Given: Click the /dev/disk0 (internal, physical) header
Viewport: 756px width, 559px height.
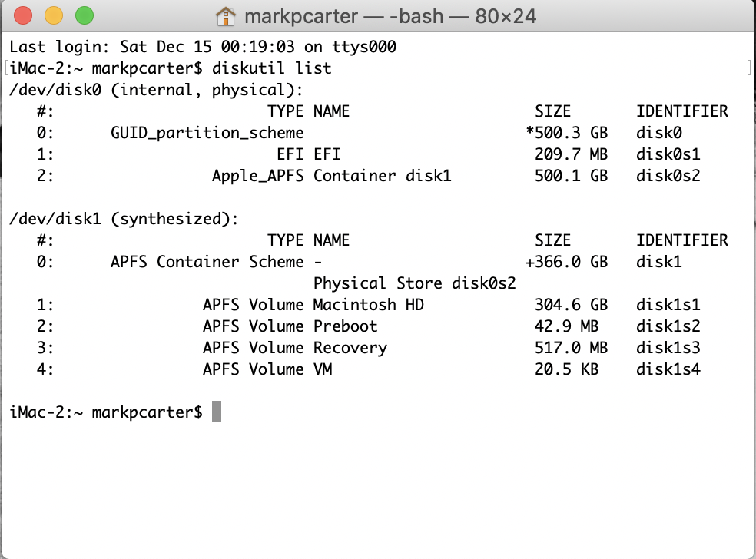Looking at the screenshot, I should click(x=156, y=90).
